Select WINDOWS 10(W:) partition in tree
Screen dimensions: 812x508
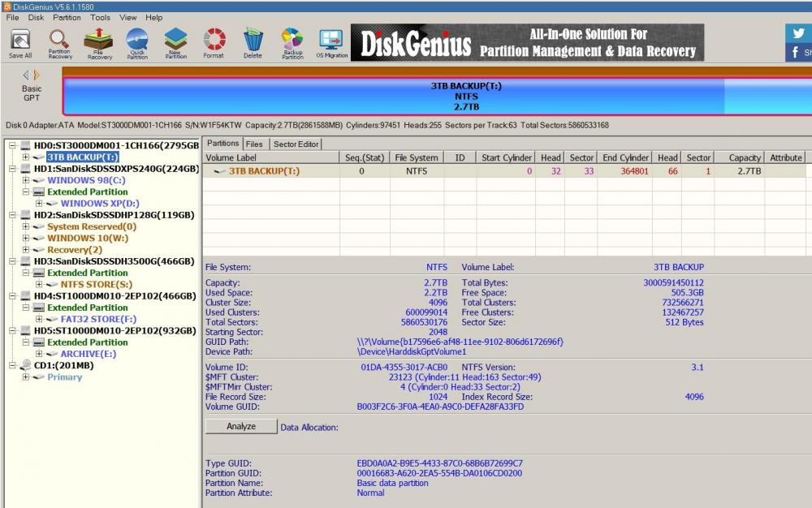tap(88, 238)
